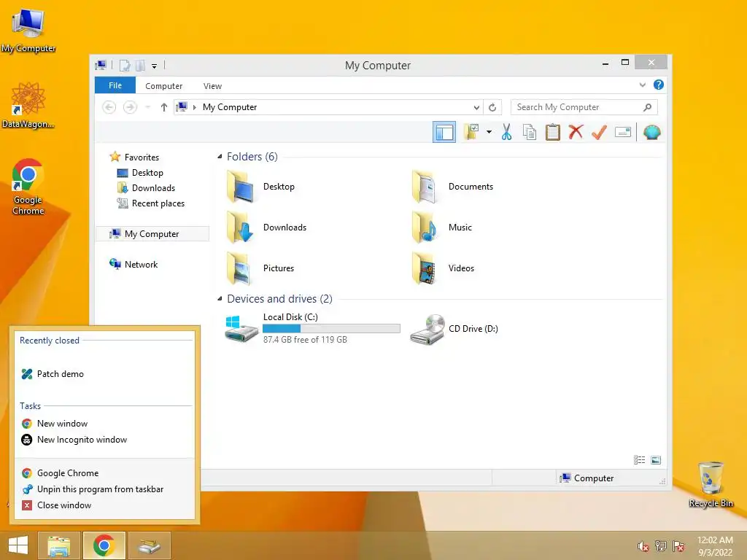Expand the address bar chevron before My Computer
The image size is (747, 560).
(194, 107)
